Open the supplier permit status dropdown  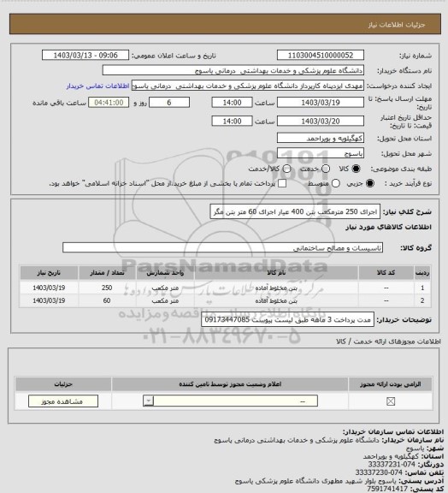point(230,401)
